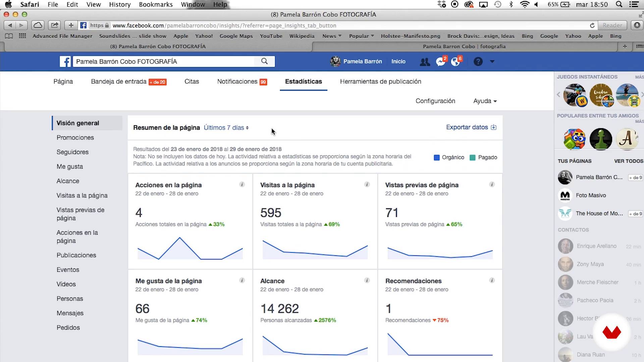644x362 pixels.
Task: Click Inicio in Facebook header
Action: pos(398,61)
